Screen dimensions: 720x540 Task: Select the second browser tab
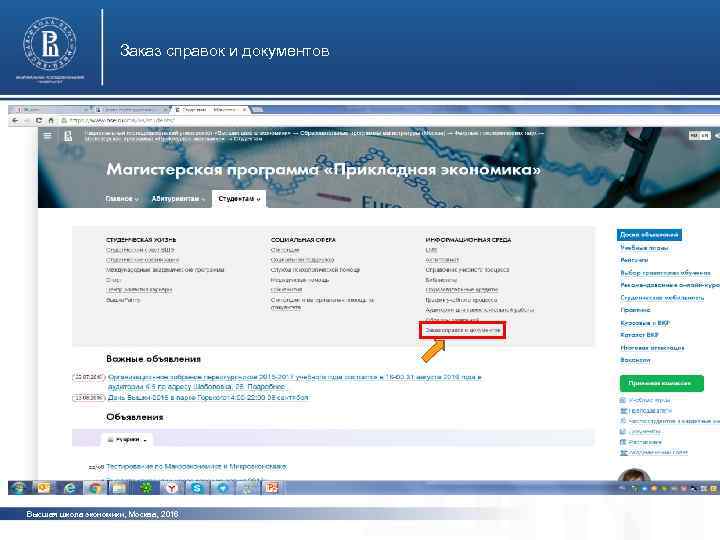(131, 110)
